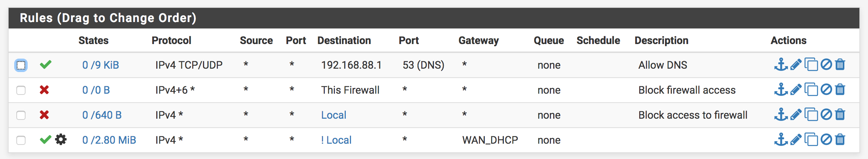Copy the Block firewall access rule
The height and width of the screenshot is (159, 868).
(x=811, y=90)
